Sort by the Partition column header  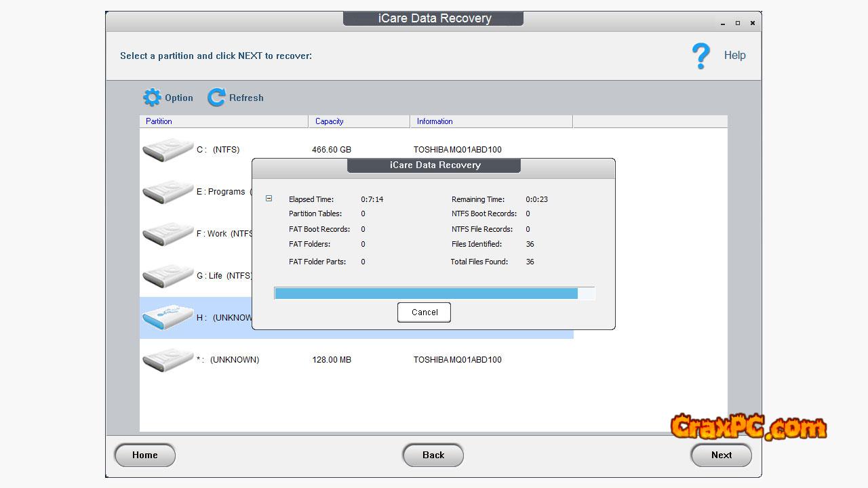(224, 121)
